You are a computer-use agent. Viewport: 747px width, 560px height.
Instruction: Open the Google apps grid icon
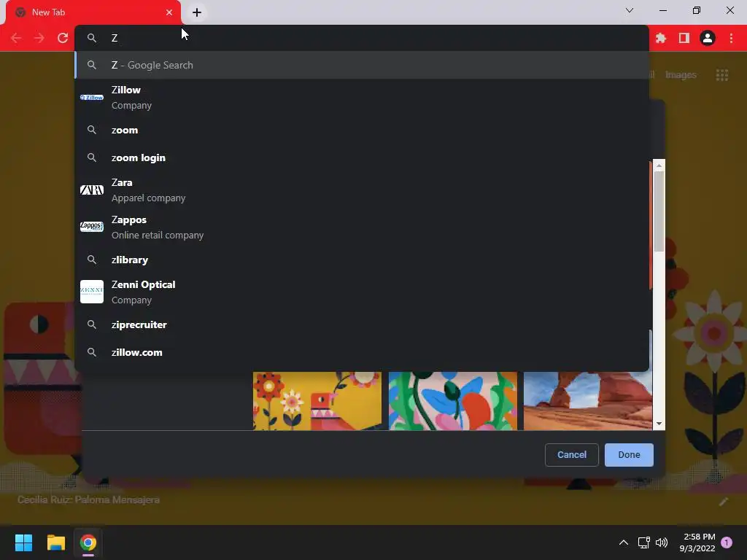tap(722, 75)
